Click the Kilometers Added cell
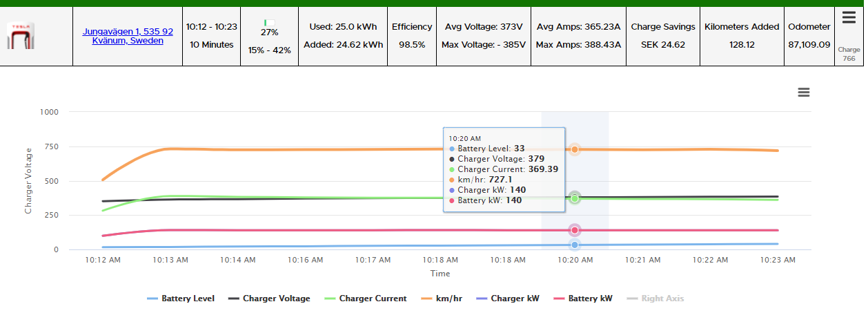 pos(742,36)
